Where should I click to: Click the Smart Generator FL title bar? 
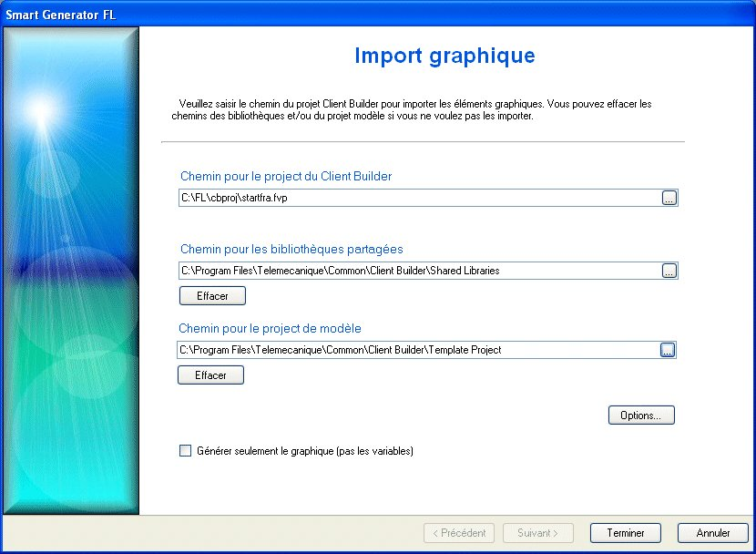pos(378,15)
